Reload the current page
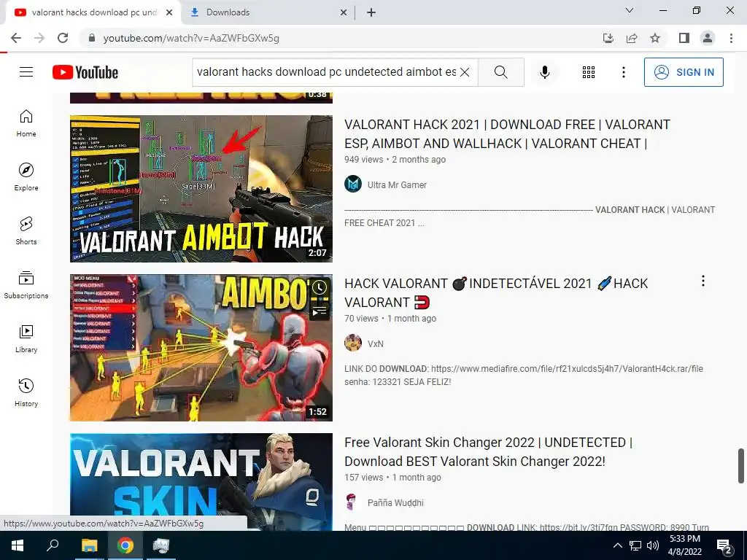 [63, 38]
